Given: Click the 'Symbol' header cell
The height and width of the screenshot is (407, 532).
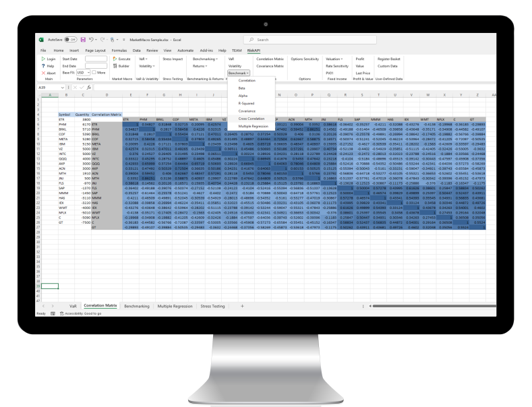Looking at the screenshot, I should 66,115.
